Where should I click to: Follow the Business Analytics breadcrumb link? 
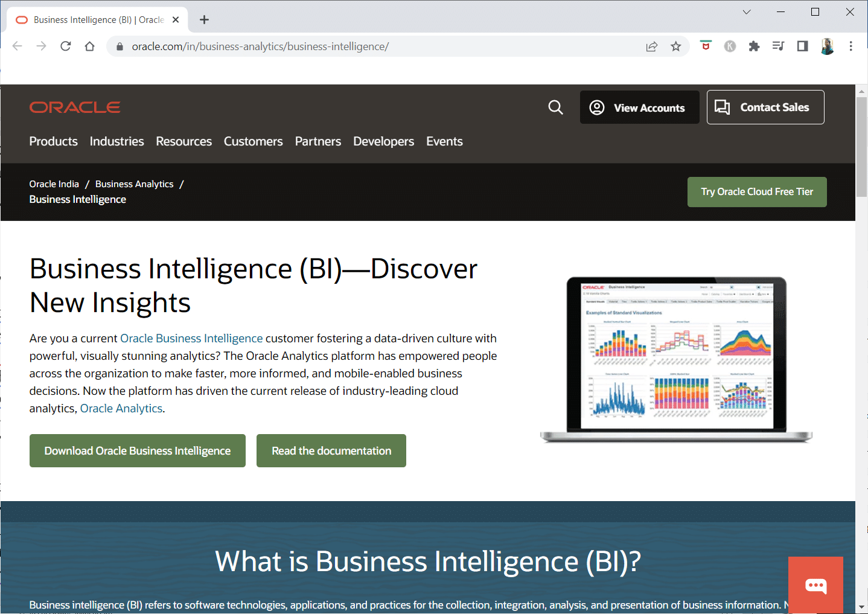pyautogui.click(x=135, y=184)
